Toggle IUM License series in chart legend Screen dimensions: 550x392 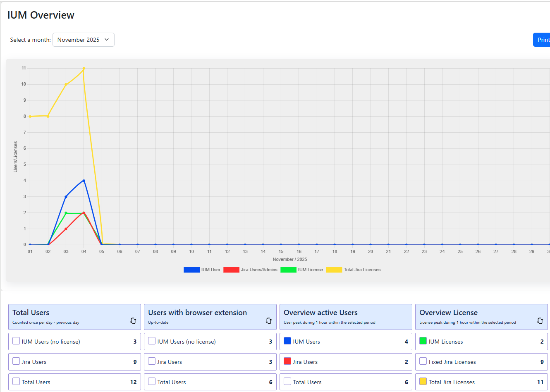coord(301,270)
